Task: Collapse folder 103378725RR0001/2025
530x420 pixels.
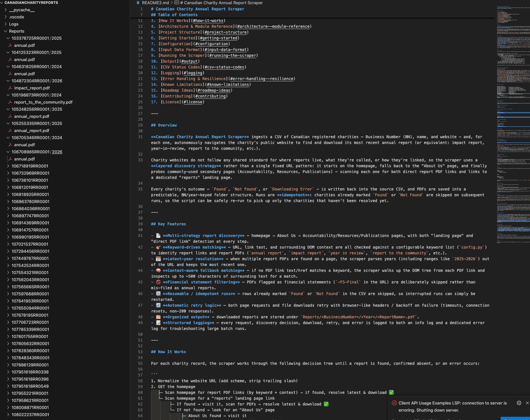Action: 8,38
